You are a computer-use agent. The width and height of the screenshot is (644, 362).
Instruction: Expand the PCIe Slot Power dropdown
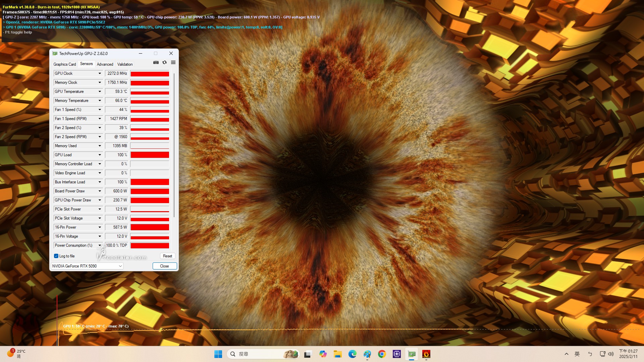point(100,209)
